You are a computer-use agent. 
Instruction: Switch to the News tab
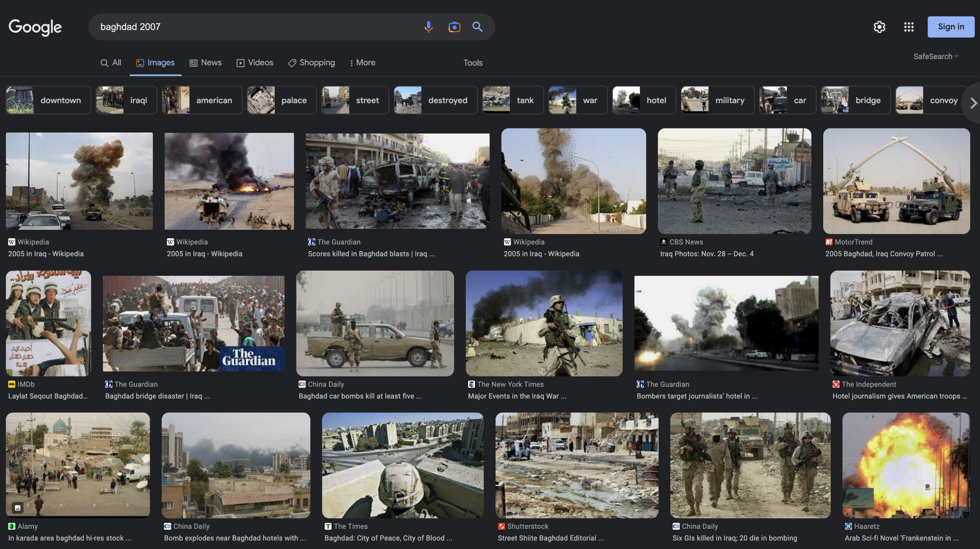pos(206,63)
